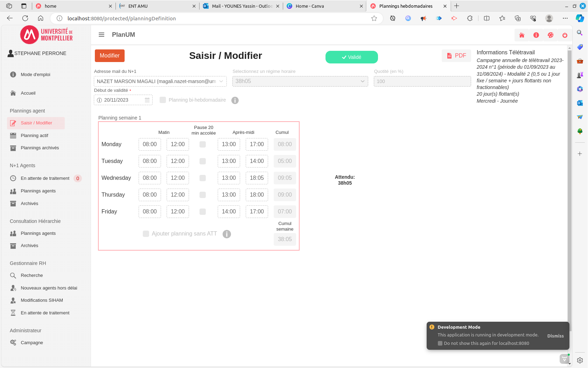Viewport: 588px width, 368px height.
Task: Open the browser home icon
Action: click(41, 18)
